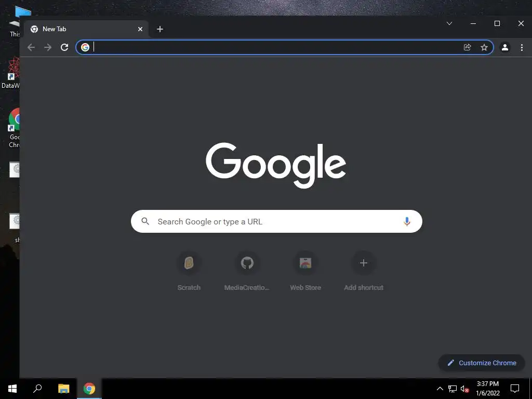Maximize the Chrome window
The height and width of the screenshot is (399, 532).
pyautogui.click(x=497, y=23)
